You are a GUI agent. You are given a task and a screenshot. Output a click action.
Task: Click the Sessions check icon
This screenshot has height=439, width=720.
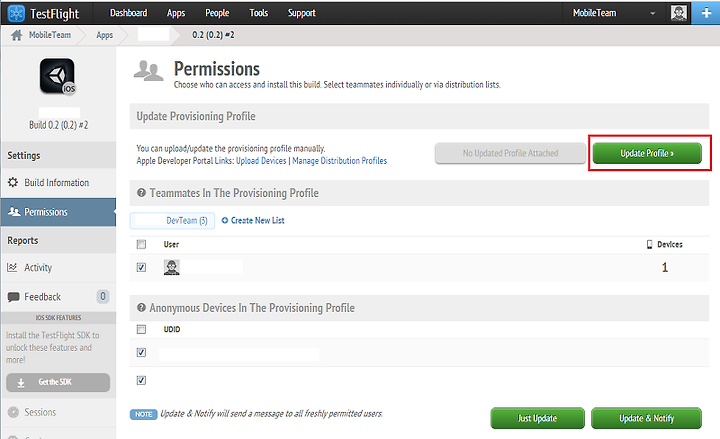[x=13, y=412]
